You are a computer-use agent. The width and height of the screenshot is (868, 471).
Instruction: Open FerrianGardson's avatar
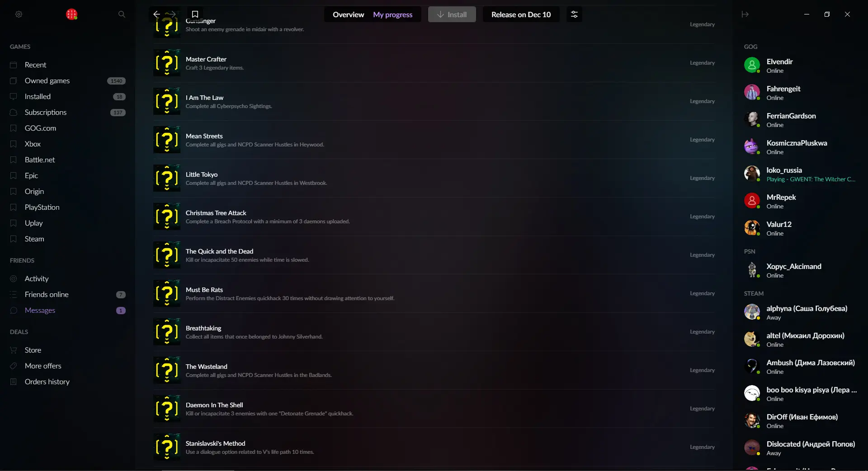coord(752,119)
